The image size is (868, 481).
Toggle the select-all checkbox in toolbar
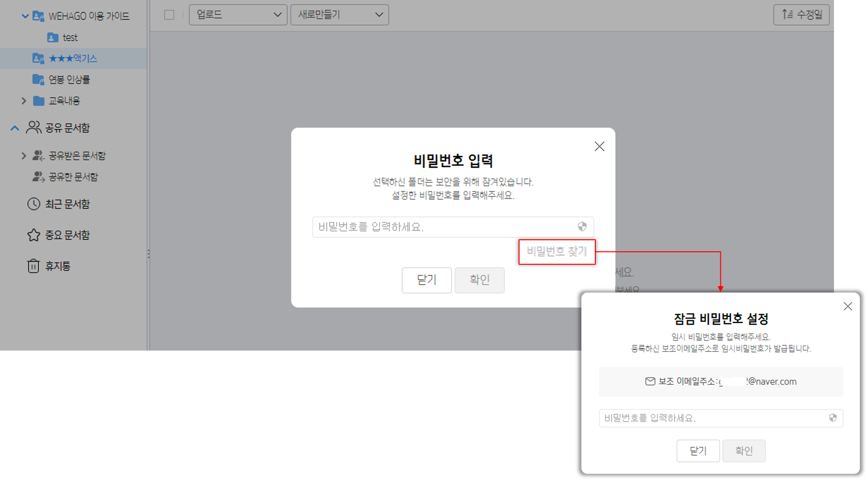[169, 15]
